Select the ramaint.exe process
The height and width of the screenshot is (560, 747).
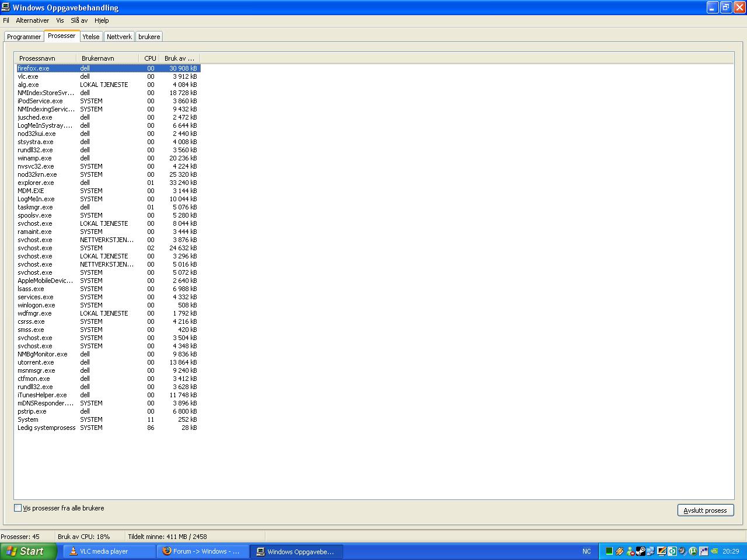[x=109, y=232]
